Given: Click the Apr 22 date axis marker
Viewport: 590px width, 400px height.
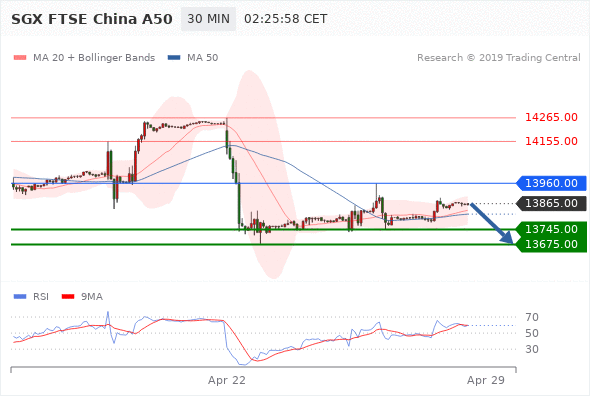Looking at the screenshot, I should 227,380.
